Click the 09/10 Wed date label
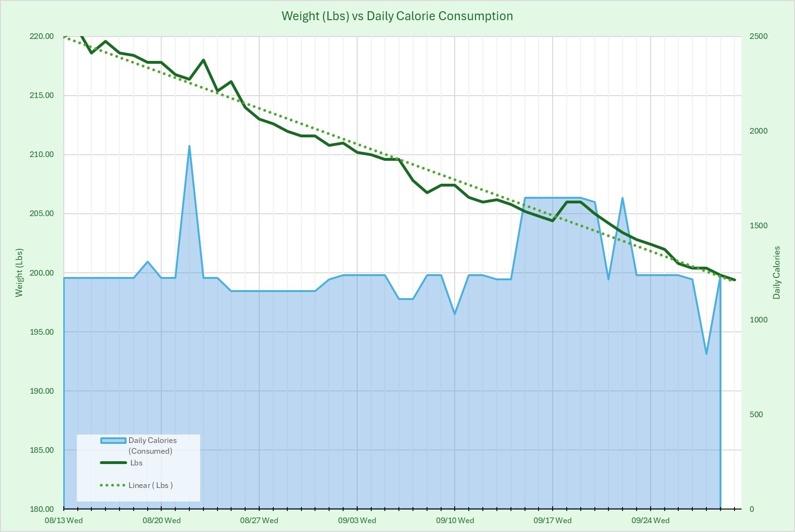Image resolution: width=795 pixels, height=532 pixels. [455, 520]
